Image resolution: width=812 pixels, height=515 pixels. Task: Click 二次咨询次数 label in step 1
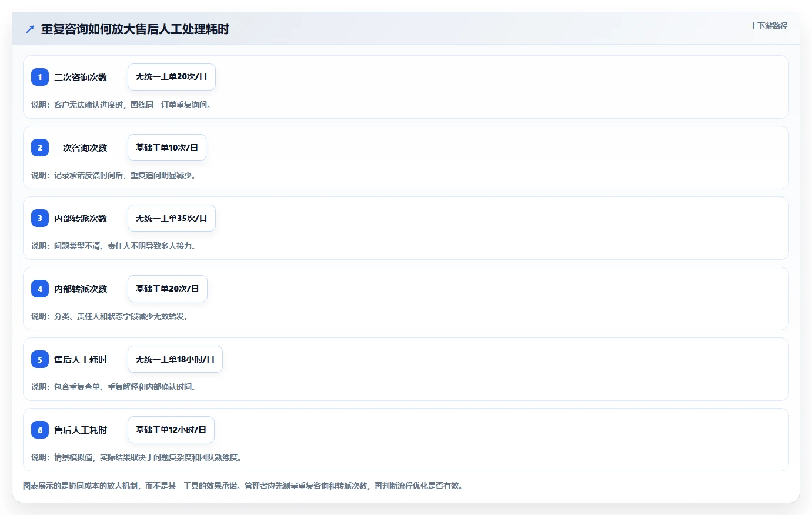coord(81,77)
